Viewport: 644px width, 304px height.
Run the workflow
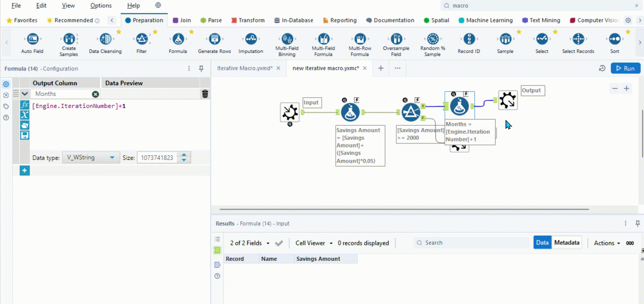click(x=625, y=68)
